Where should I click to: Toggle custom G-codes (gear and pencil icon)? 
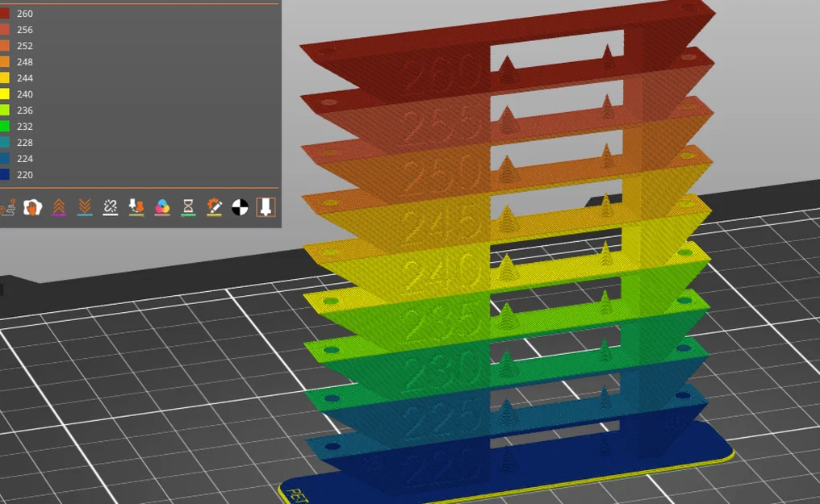coord(215,207)
